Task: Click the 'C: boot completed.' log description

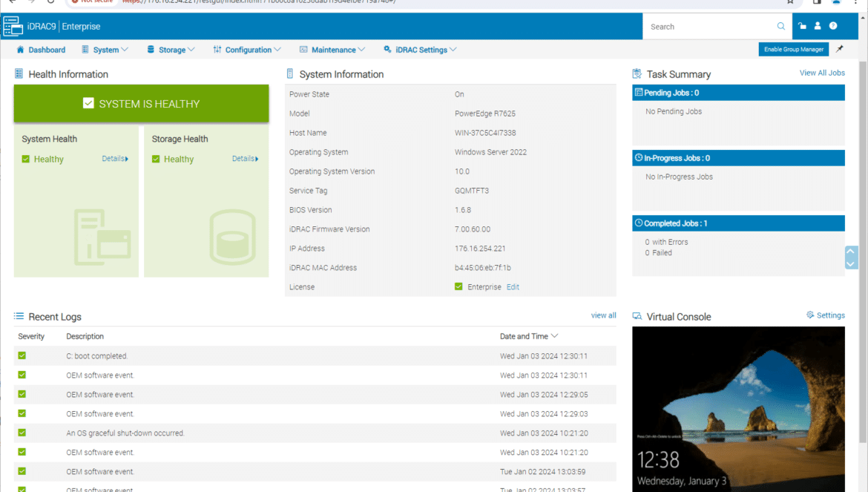Action: pyautogui.click(x=97, y=356)
